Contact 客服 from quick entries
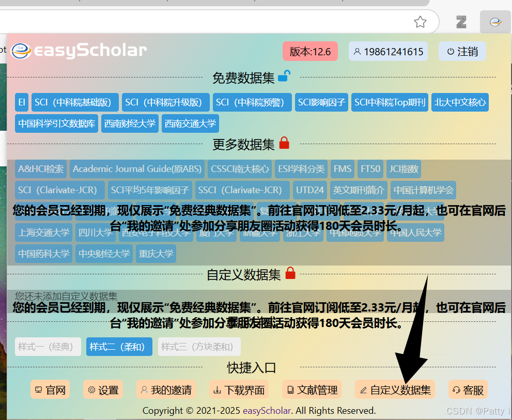Image resolution: width=512 pixels, height=420 pixels. [468, 390]
